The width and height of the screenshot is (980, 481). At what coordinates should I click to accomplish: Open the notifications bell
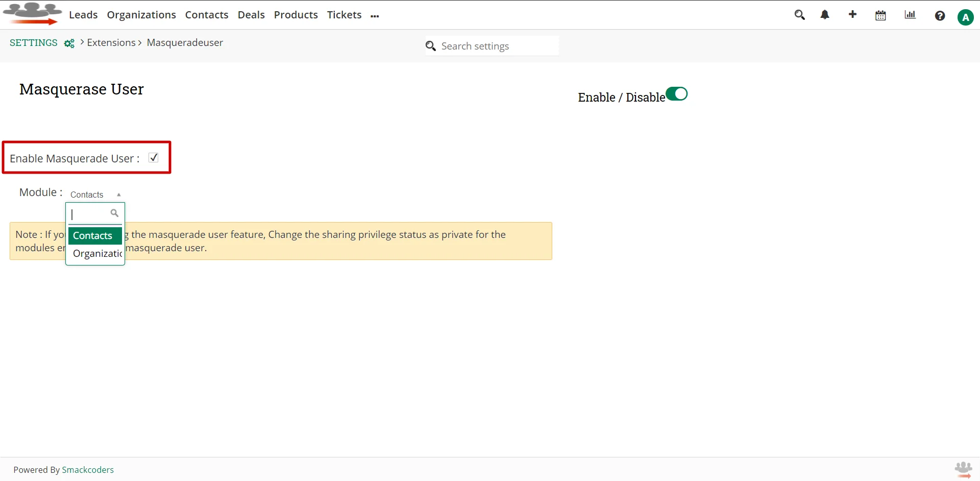tap(825, 15)
